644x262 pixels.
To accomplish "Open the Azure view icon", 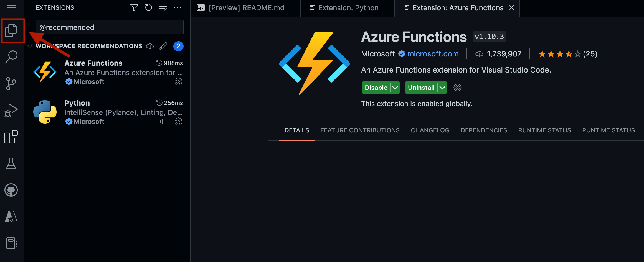I will [11, 217].
